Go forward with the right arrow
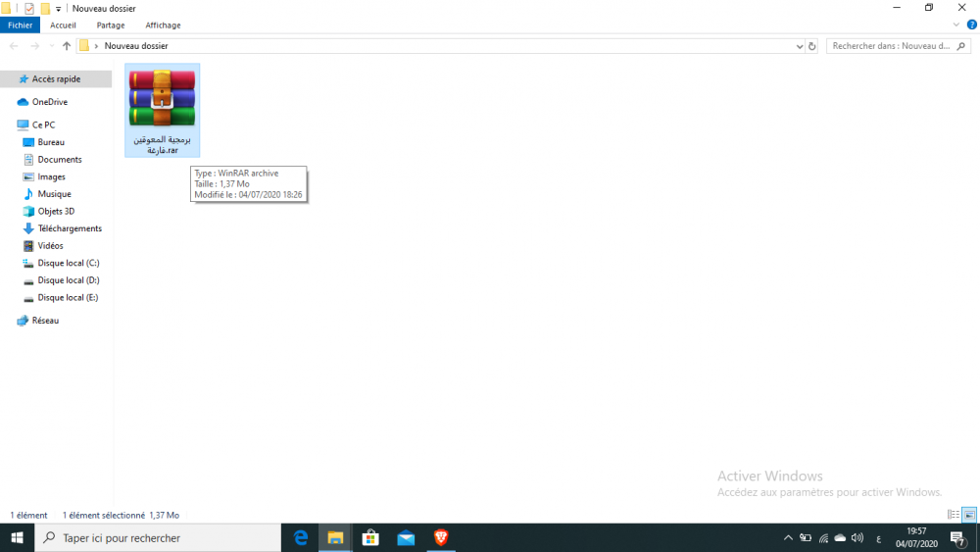The height and width of the screenshot is (552, 980). (35, 46)
